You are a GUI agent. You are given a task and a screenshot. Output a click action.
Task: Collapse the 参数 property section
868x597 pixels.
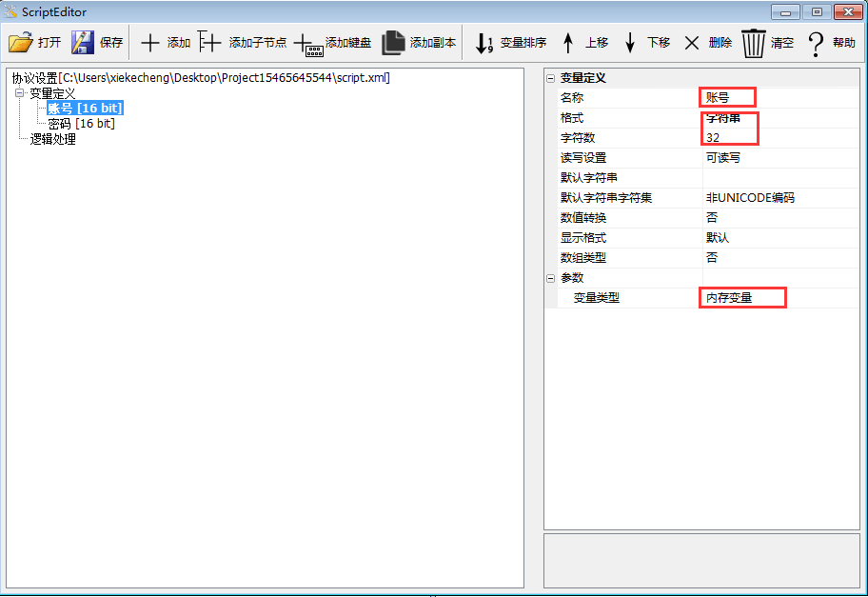tap(550, 278)
